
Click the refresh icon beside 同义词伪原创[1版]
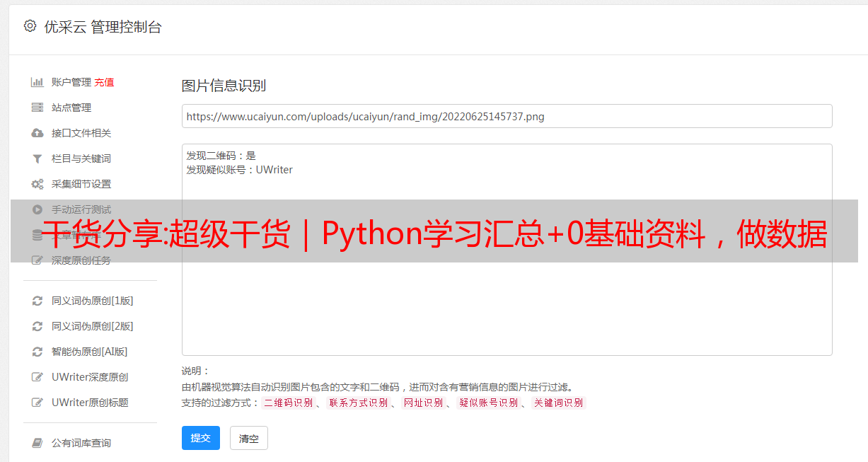(37, 301)
